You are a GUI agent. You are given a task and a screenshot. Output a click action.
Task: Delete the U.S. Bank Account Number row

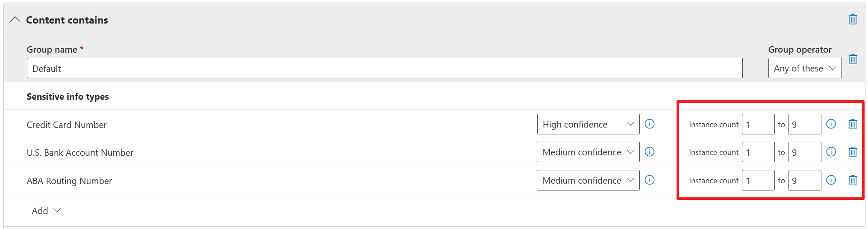pos(853,152)
